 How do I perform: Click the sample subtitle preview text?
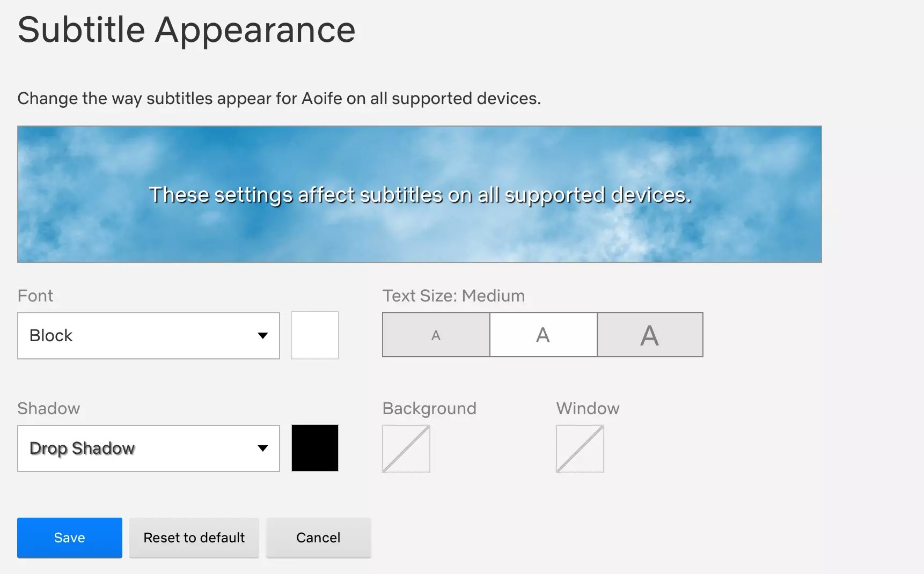pos(420,195)
